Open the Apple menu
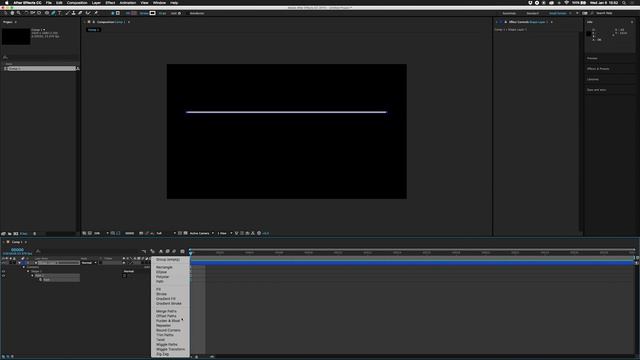The image size is (640, 360). pyautogui.click(x=7, y=3)
